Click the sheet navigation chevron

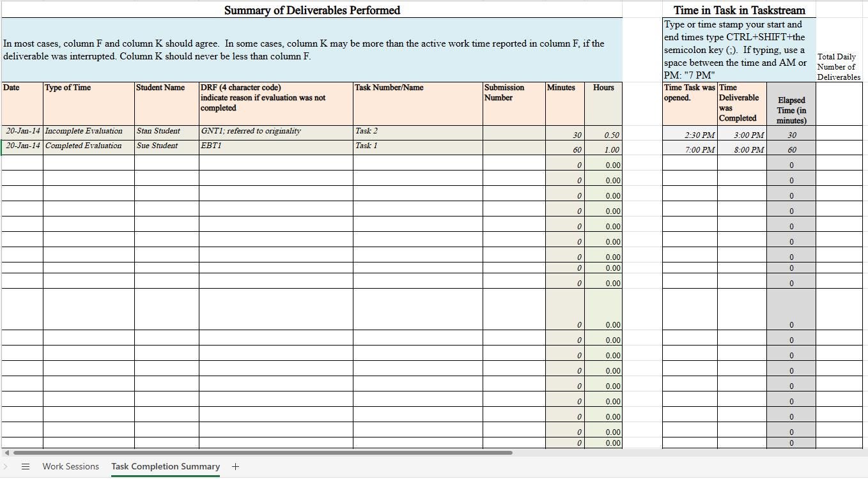6,466
